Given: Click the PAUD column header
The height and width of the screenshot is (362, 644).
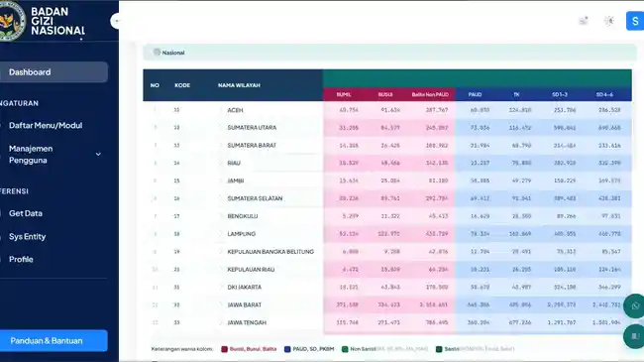Looking at the screenshot, I should click(x=475, y=94).
